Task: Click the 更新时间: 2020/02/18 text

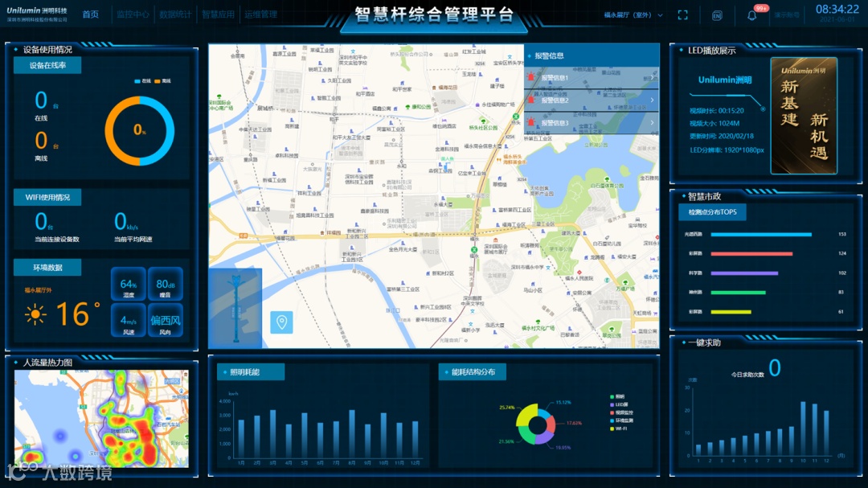Action: click(x=721, y=136)
